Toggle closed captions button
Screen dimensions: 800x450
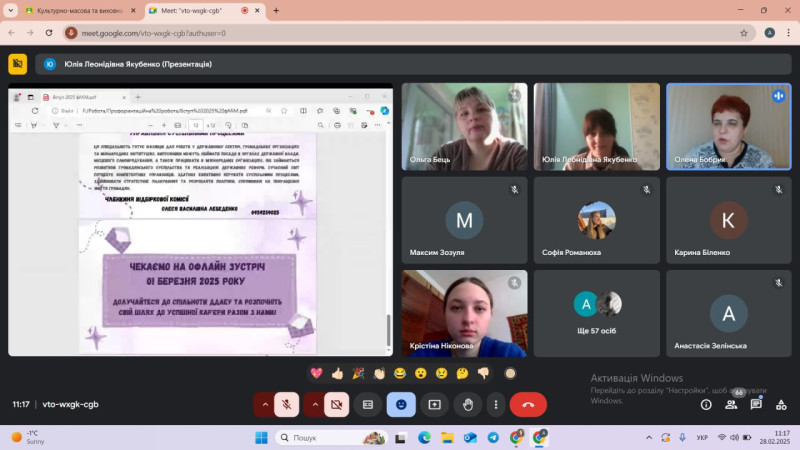(368, 404)
